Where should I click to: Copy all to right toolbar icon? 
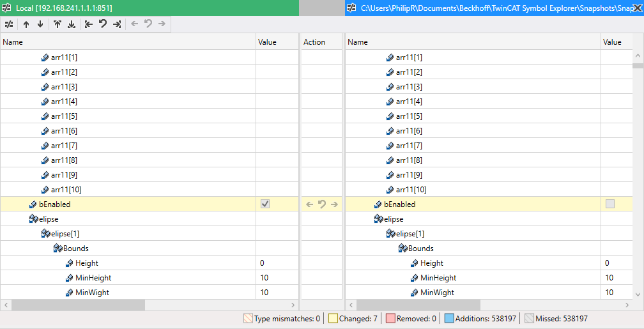click(117, 24)
